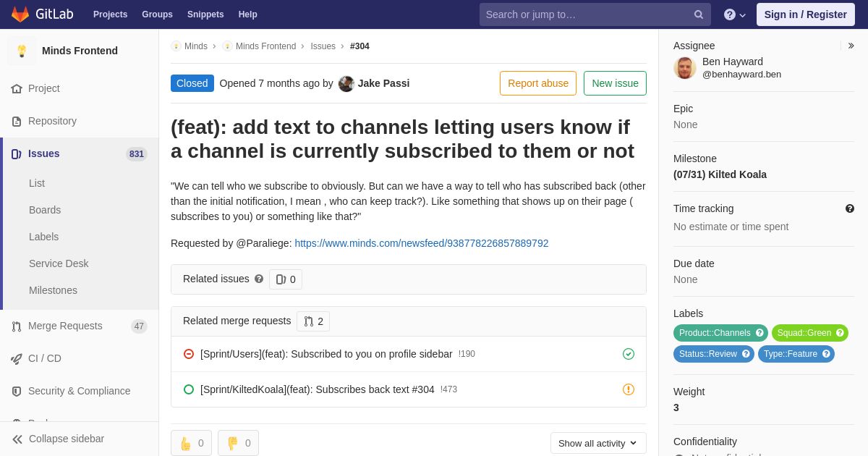Click the Type::Feature label help icon
The width and height of the screenshot is (868, 456).
(826, 354)
